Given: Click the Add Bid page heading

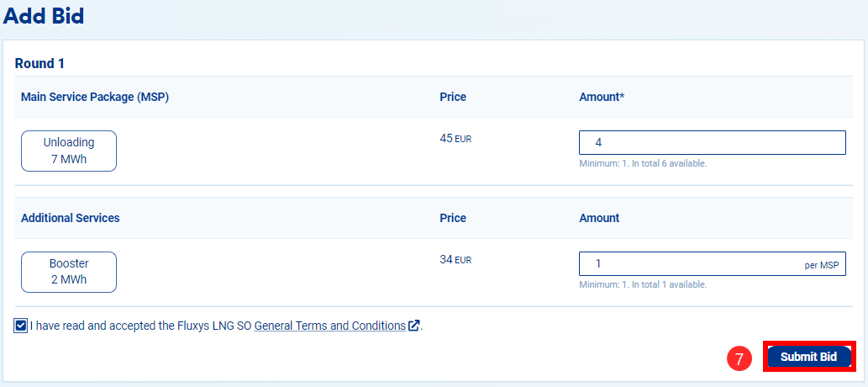Looking at the screenshot, I should [x=44, y=16].
